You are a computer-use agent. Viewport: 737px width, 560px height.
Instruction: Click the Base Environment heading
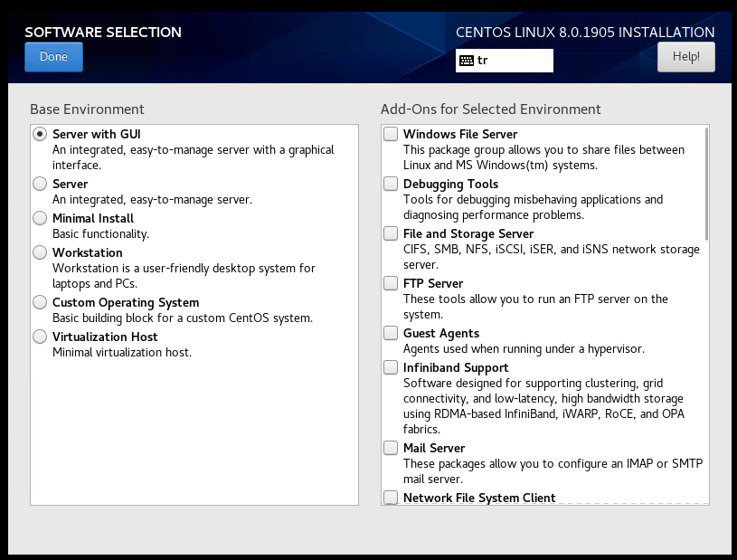coord(87,109)
